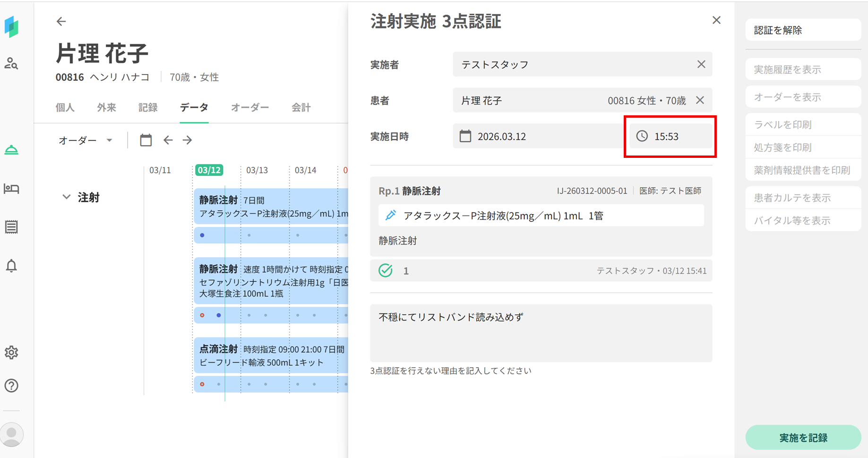Go to previous date range arrow

pos(168,140)
